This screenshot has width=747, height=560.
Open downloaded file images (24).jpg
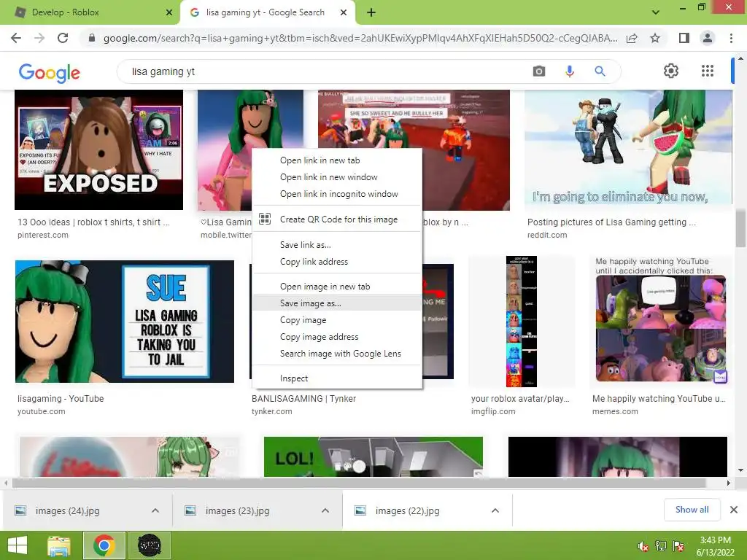point(67,511)
